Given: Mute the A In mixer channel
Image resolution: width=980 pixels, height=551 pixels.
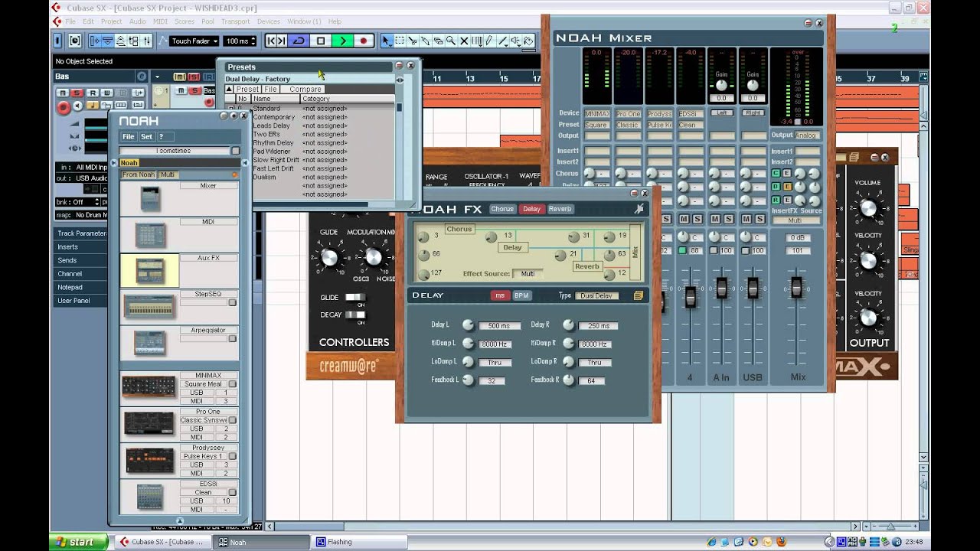Looking at the screenshot, I should tap(714, 219).
